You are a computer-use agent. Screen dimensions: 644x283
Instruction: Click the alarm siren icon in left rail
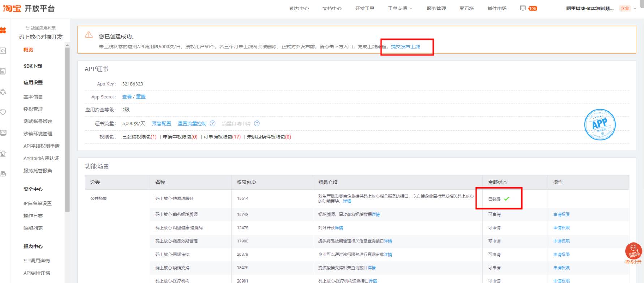click(3, 153)
